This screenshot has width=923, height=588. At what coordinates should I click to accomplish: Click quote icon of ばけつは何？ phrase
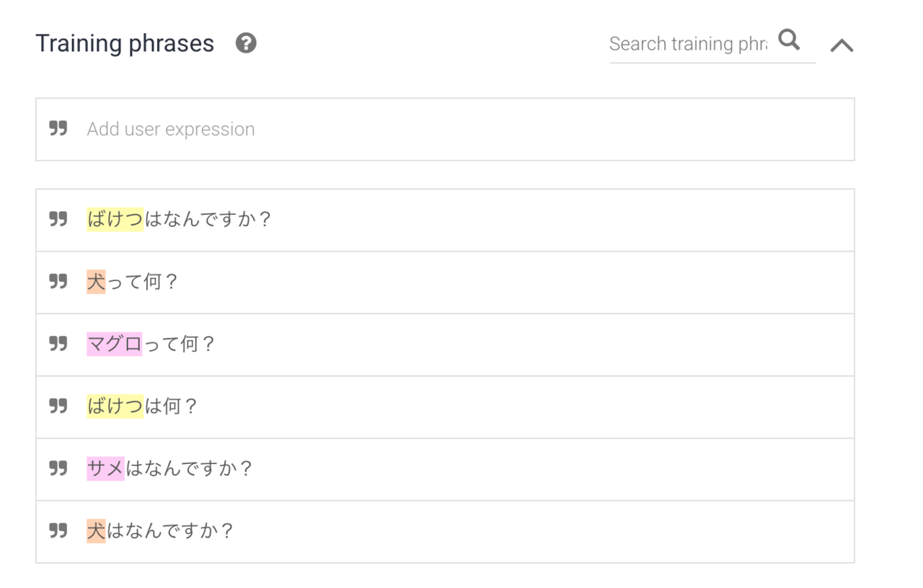[x=58, y=406]
